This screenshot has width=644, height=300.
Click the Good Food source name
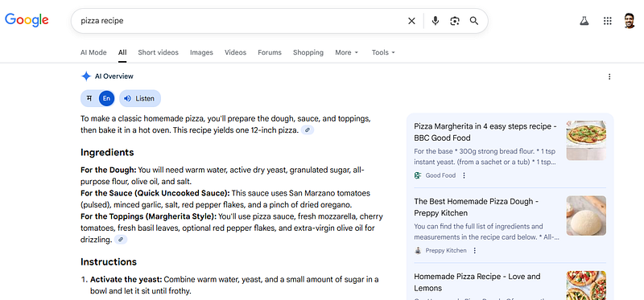tap(440, 175)
